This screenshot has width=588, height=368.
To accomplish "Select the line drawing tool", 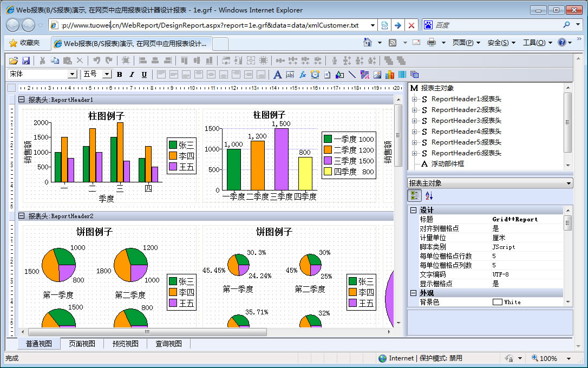I will [x=352, y=75].
